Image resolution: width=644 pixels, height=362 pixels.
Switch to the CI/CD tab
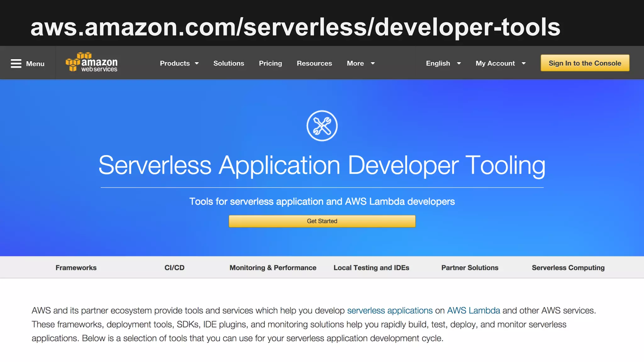(x=175, y=268)
